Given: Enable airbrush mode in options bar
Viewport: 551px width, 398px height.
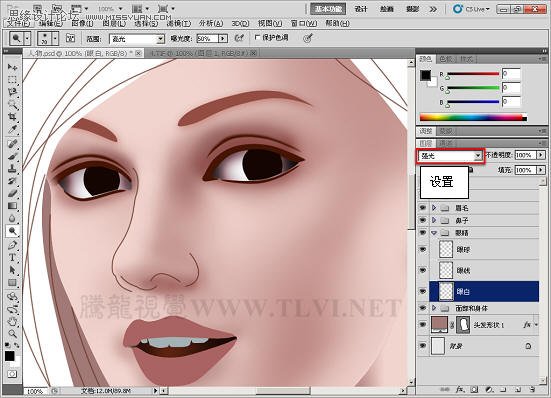Looking at the screenshot, I should point(239,38).
